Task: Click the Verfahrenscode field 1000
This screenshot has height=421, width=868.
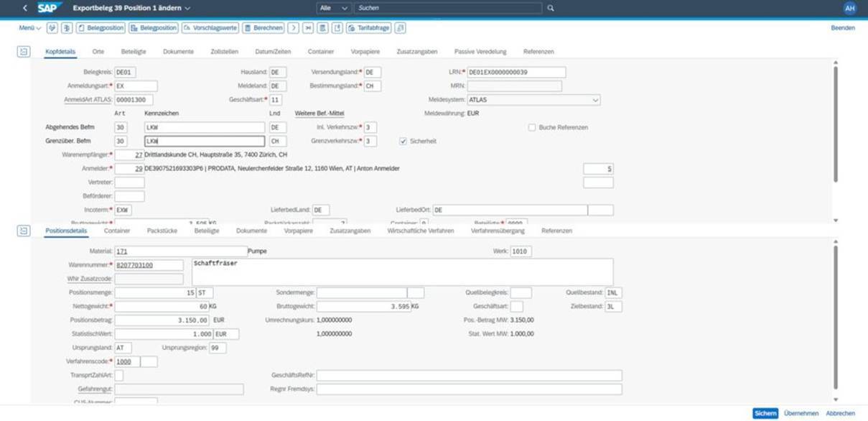Action: (x=127, y=361)
